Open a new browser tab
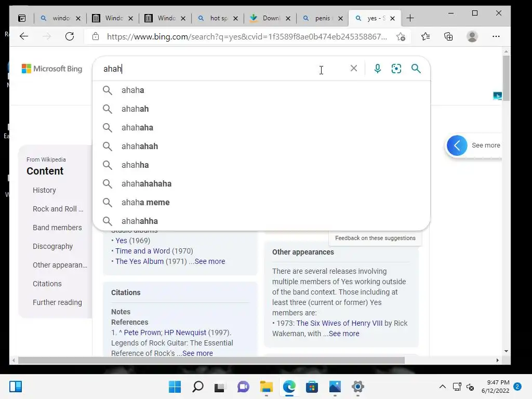The height and width of the screenshot is (399, 532). click(410, 18)
